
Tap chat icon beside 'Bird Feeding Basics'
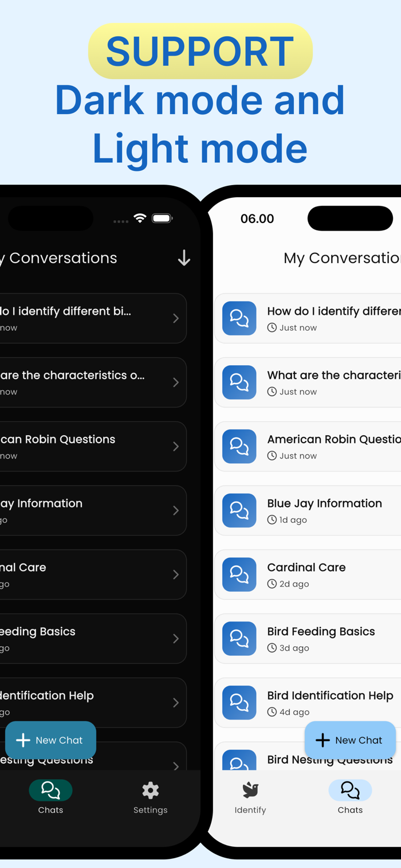point(239,639)
